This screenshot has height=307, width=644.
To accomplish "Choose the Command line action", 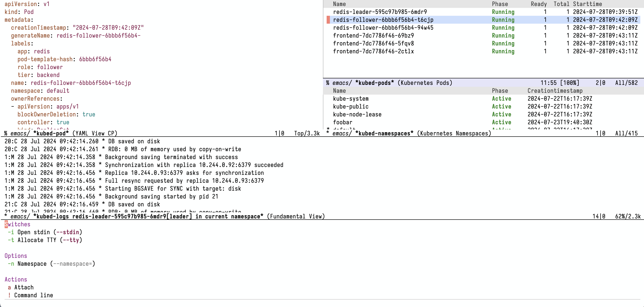I will click(31, 295).
